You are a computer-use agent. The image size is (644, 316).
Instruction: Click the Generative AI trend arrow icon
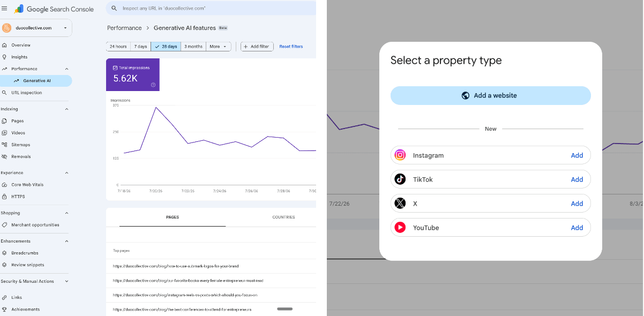pyautogui.click(x=17, y=81)
